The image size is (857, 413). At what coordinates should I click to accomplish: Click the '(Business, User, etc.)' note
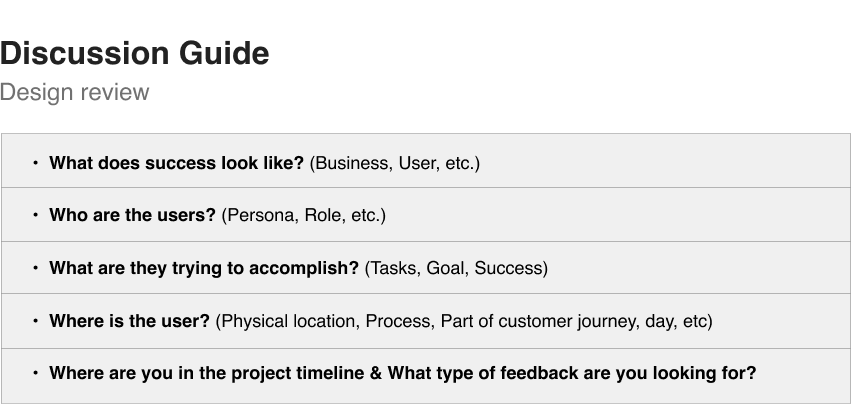pos(395,163)
